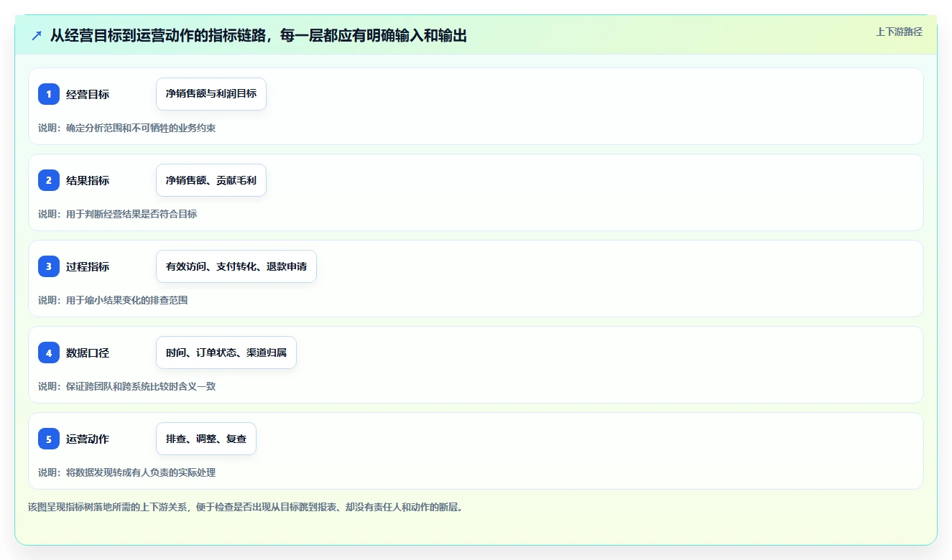Select step number 2 badge for 结果指标

point(49,180)
